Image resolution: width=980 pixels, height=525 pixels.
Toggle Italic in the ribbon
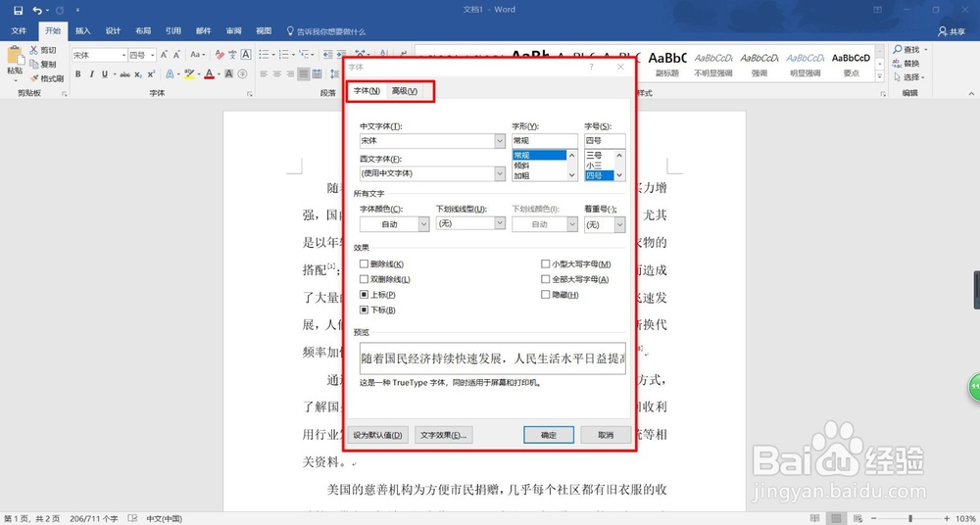91,74
